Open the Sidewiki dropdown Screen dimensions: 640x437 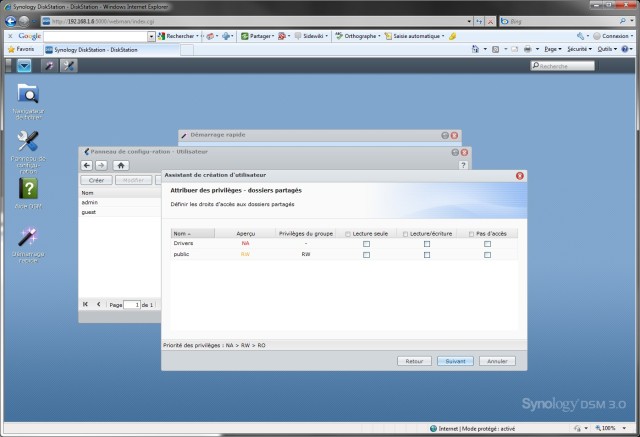[327, 36]
